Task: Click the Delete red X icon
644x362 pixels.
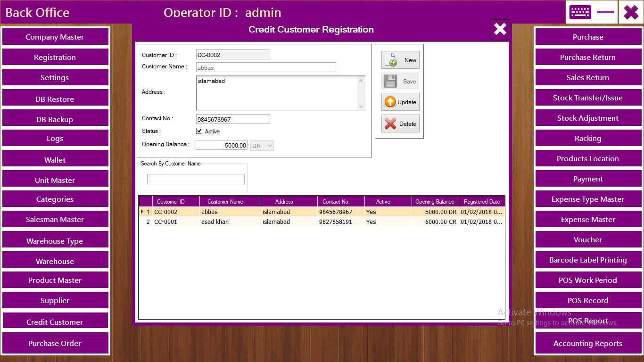Action: pos(390,124)
